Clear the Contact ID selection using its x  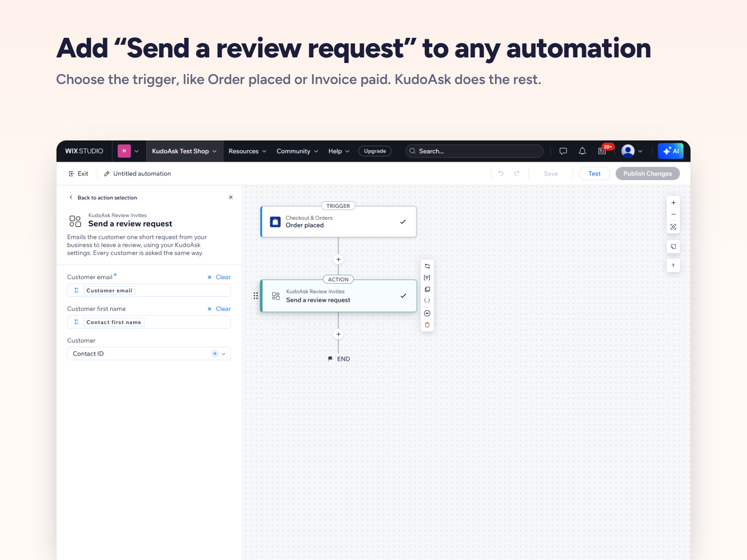pyautogui.click(x=215, y=354)
